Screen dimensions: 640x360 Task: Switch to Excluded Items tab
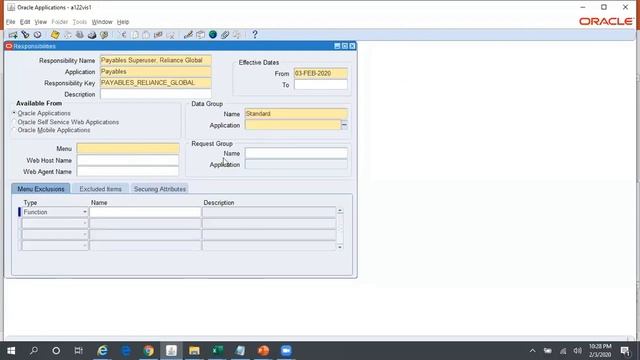point(100,189)
